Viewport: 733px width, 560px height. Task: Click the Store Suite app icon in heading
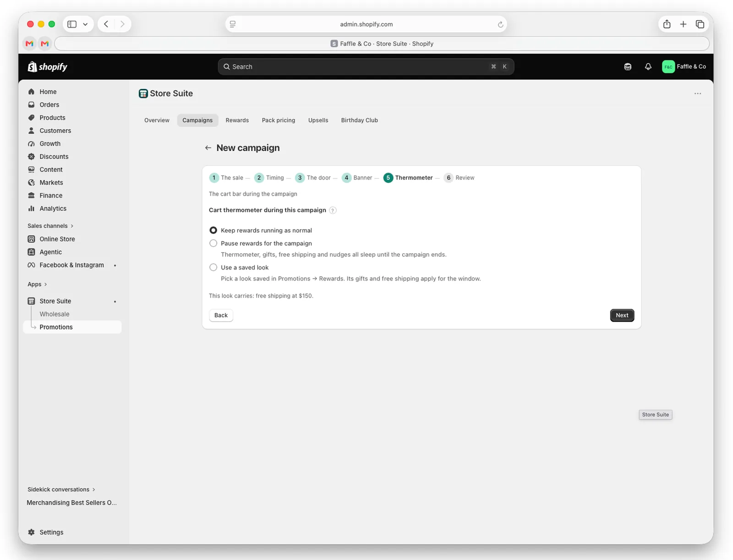click(143, 93)
